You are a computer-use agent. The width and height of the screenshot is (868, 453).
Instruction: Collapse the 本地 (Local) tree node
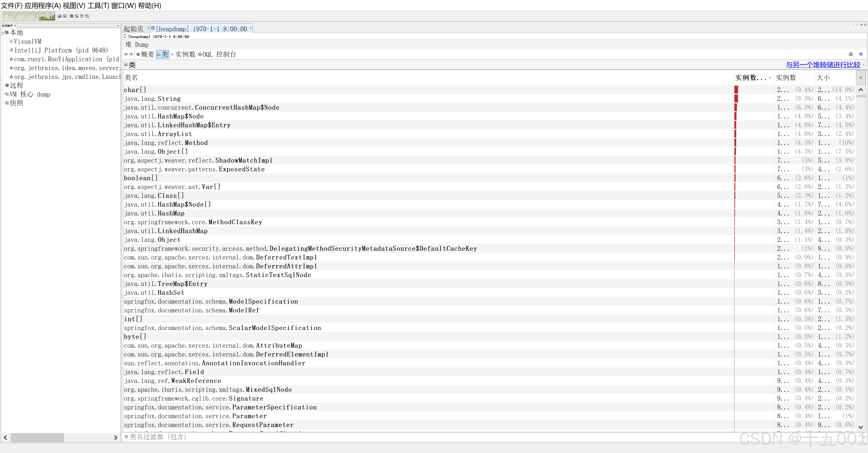click(x=3, y=33)
